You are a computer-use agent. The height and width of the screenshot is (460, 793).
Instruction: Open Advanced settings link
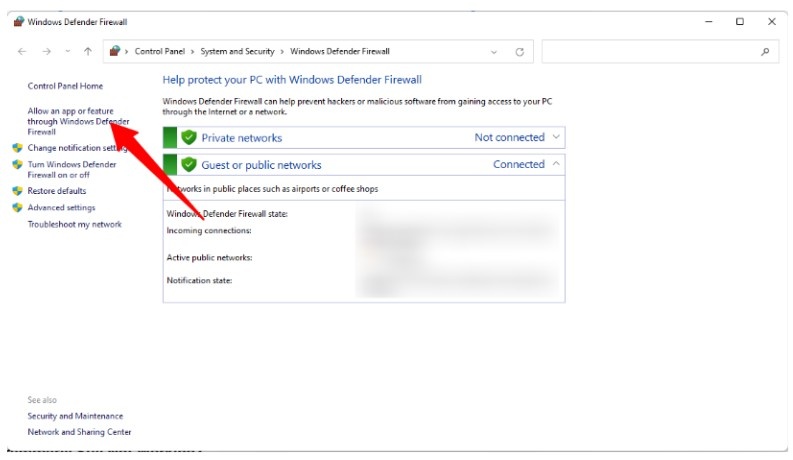[x=61, y=208]
